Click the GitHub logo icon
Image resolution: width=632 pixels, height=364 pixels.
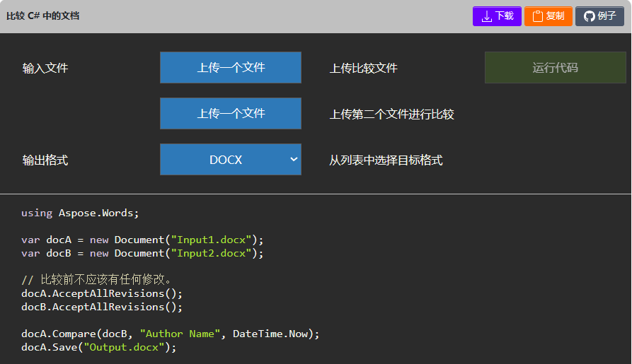click(x=590, y=16)
